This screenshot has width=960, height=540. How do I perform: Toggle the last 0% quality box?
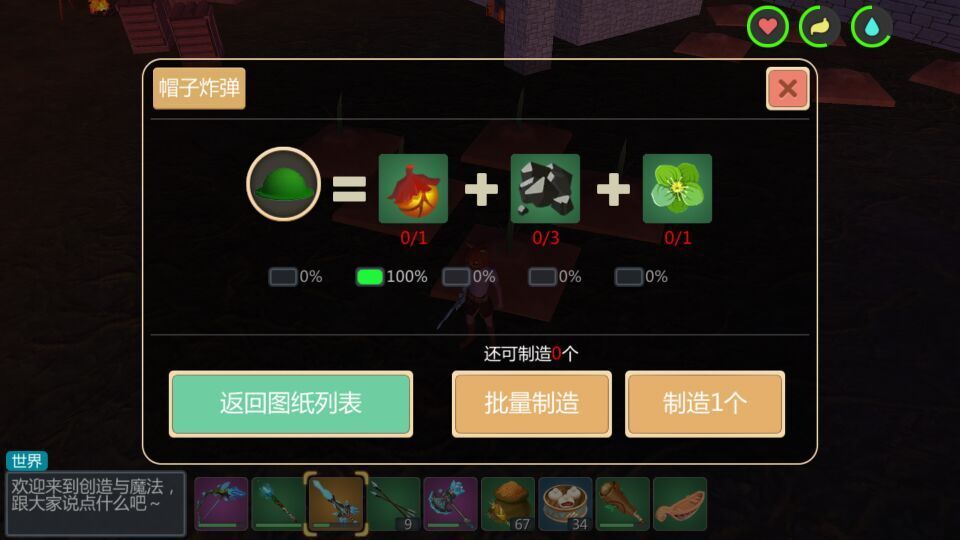click(x=629, y=277)
